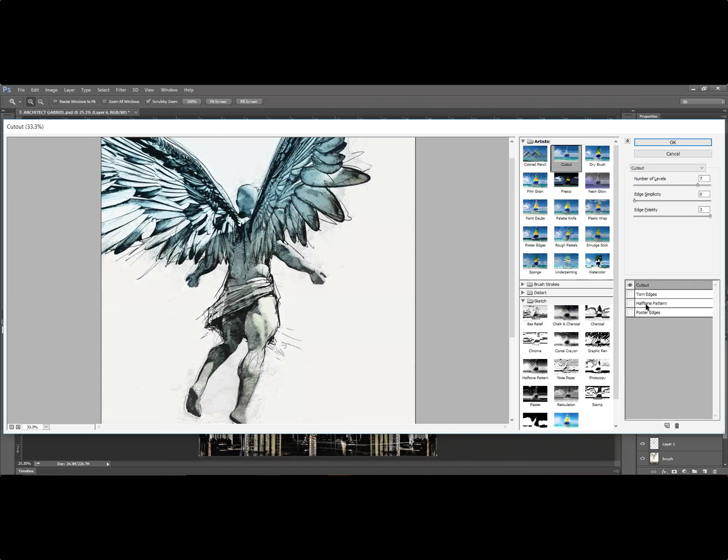
Task: Show the Torn Edges effect layer
Action: coord(630,294)
